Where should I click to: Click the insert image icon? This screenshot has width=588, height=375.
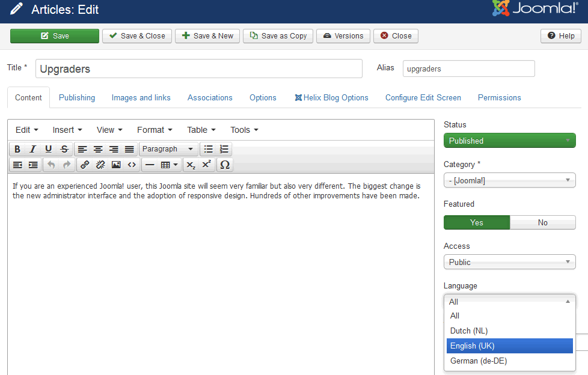116,165
